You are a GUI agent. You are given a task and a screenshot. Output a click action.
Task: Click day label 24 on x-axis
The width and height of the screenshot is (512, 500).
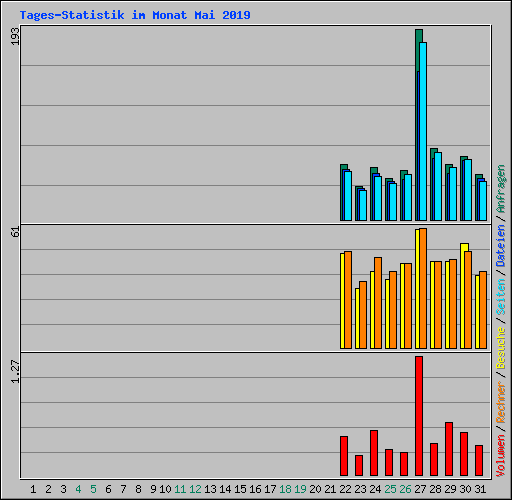tap(375, 489)
